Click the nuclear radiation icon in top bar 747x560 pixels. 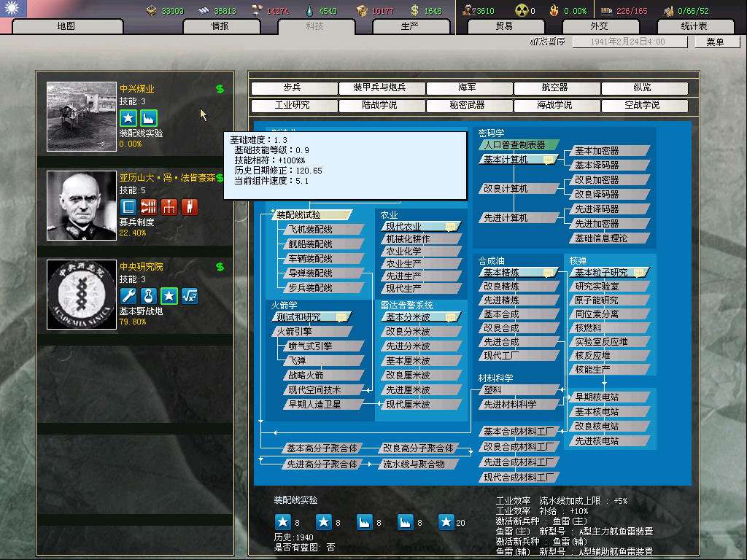coord(521,11)
